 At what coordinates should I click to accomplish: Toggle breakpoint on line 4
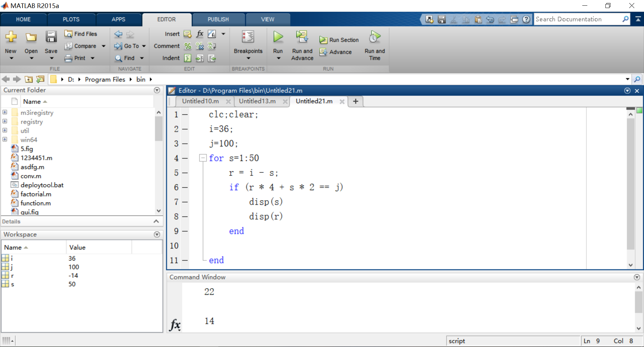coord(185,158)
